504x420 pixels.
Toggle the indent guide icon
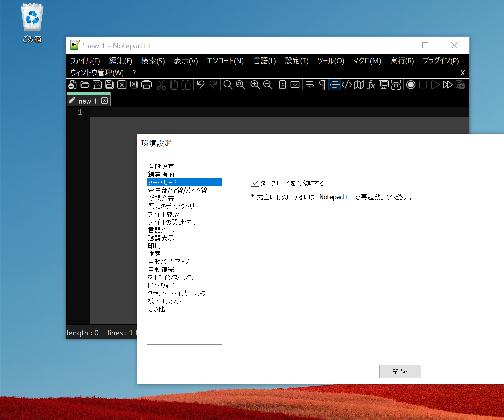click(x=334, y=85)
